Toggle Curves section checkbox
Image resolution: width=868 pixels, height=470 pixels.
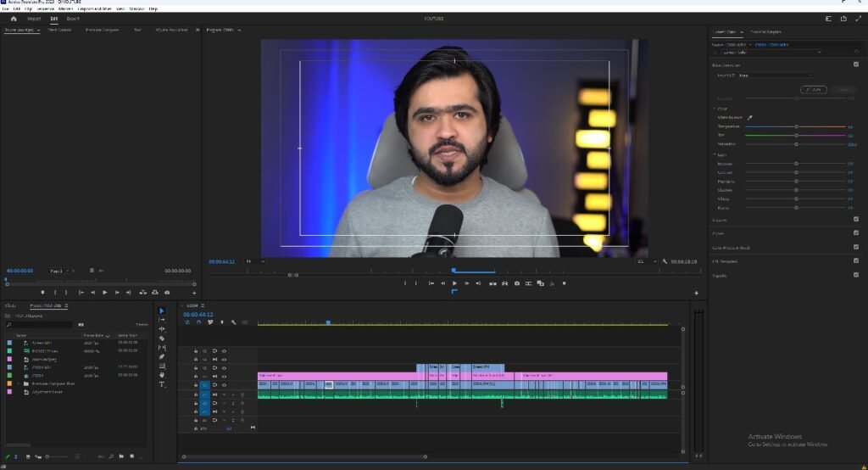(x=856, y=233)
